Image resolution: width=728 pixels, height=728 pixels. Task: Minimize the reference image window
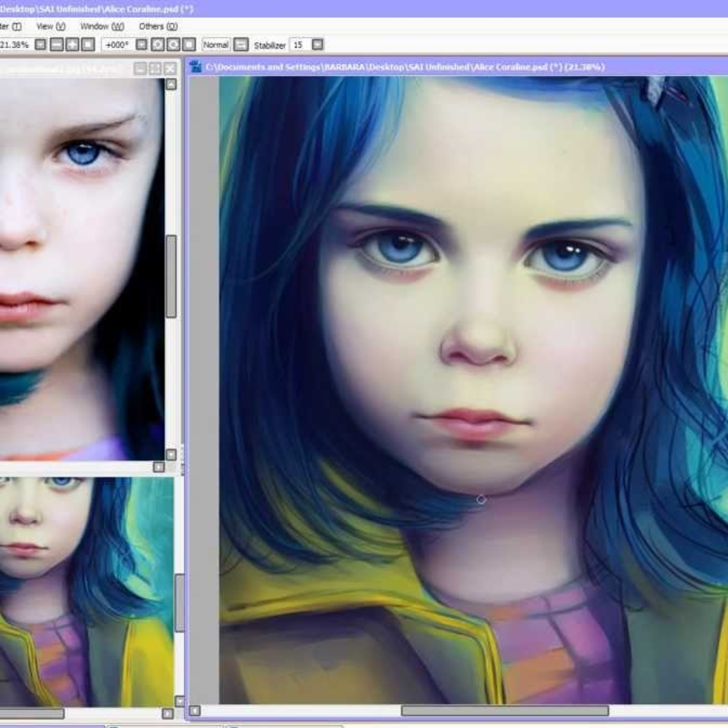(141, 69)
